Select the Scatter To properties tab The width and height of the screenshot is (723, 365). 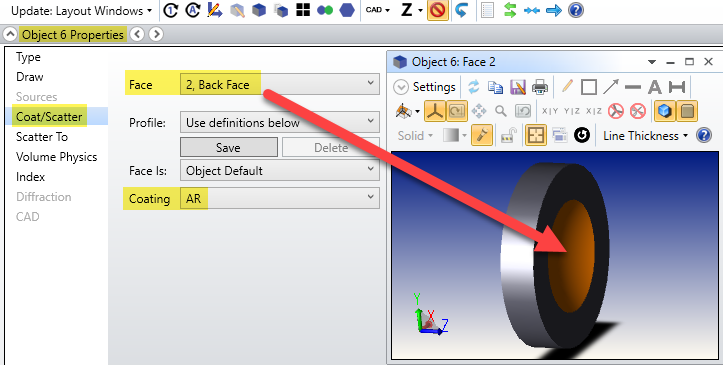pyautogui.click(x=42, y=137)
